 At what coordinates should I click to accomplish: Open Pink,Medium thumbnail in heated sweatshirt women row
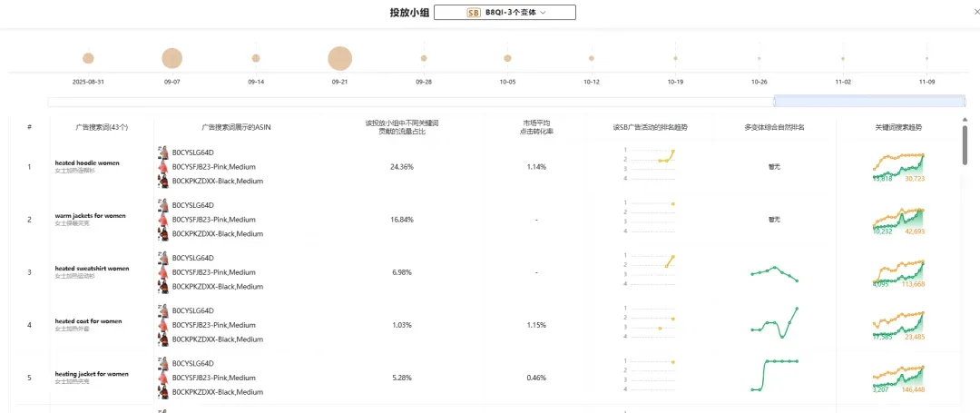[x=163, y=271]
